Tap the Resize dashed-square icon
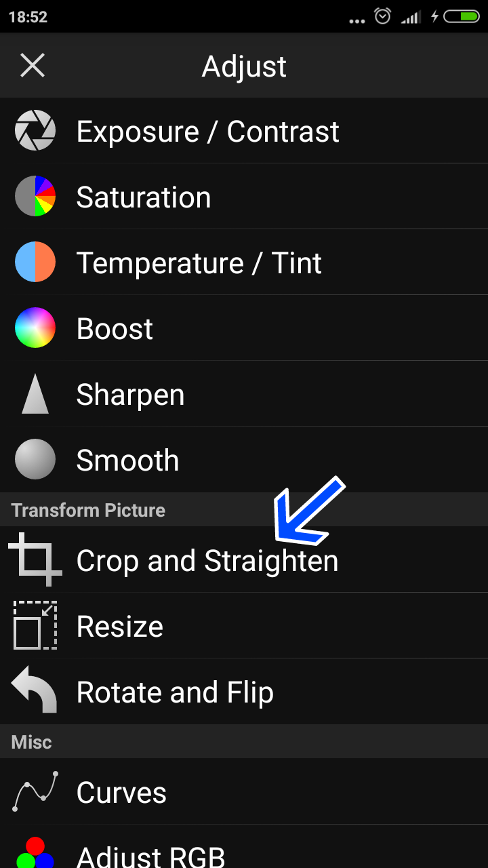Image resolution: width=488 pixels, height=868 pixels. click(35, 625)
